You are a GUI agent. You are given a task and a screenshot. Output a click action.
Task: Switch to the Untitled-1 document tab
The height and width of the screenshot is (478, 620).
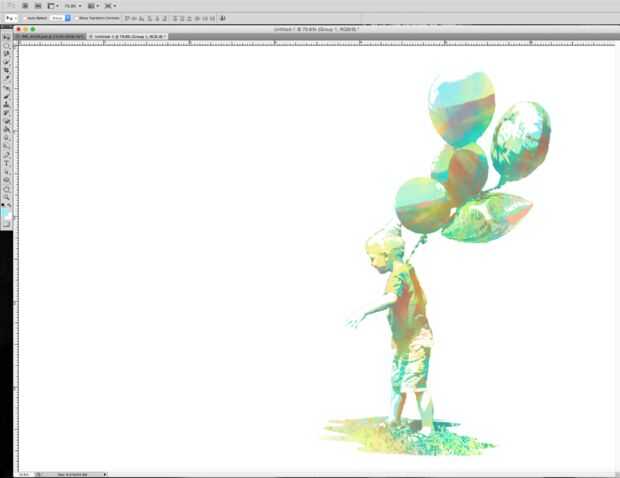click(x=127, y=36)
